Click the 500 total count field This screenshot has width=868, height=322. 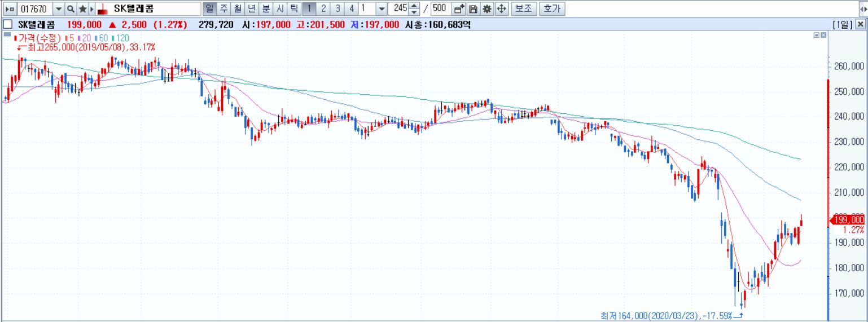(x=440, y=9)
